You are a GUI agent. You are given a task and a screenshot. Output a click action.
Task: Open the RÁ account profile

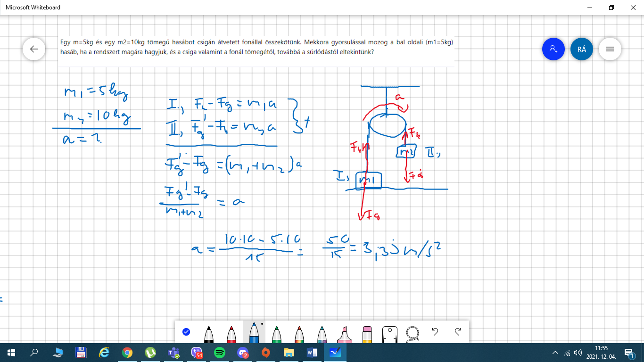tap(582, 49)
